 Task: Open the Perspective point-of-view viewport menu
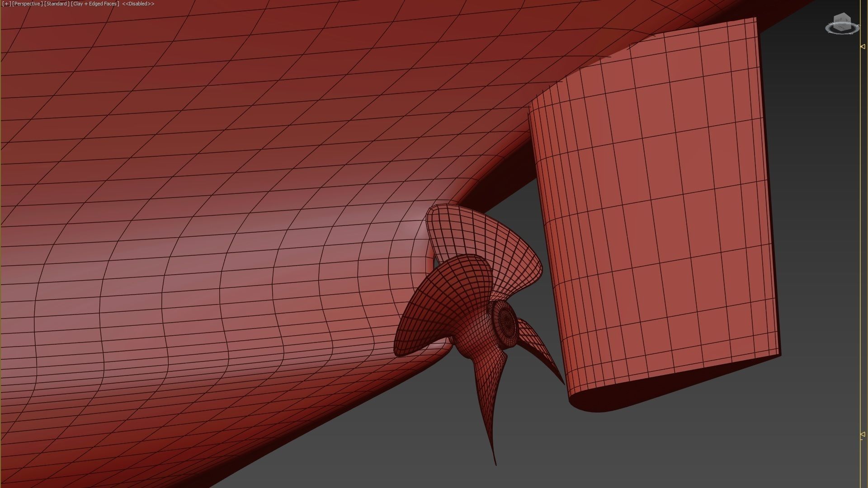pos(27,4)
